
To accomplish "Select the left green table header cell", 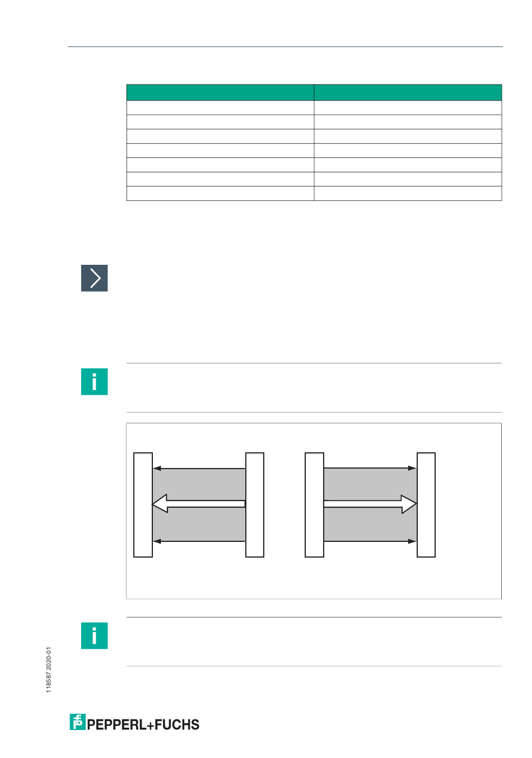I will coord(220,92).
